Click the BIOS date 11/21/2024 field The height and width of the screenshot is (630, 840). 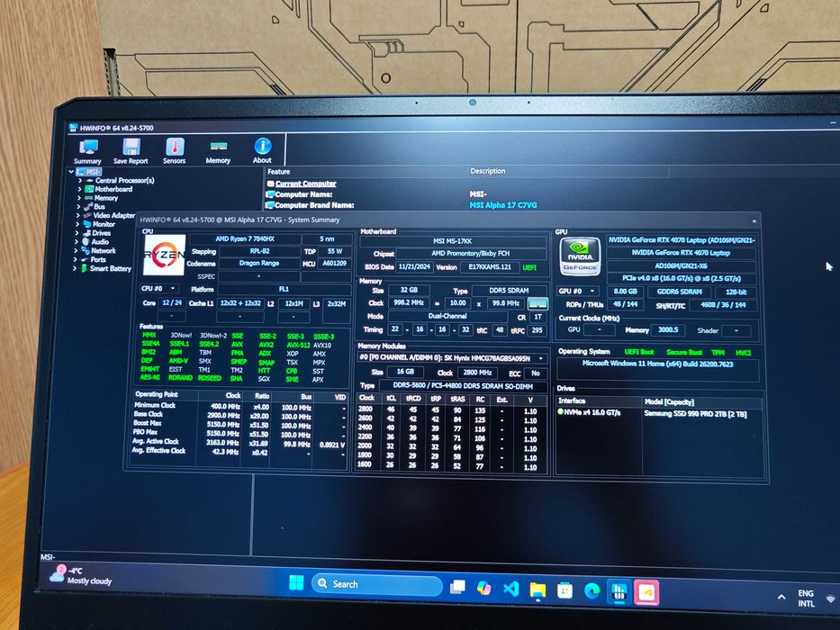pyautogui.click(x=415, y=266)
